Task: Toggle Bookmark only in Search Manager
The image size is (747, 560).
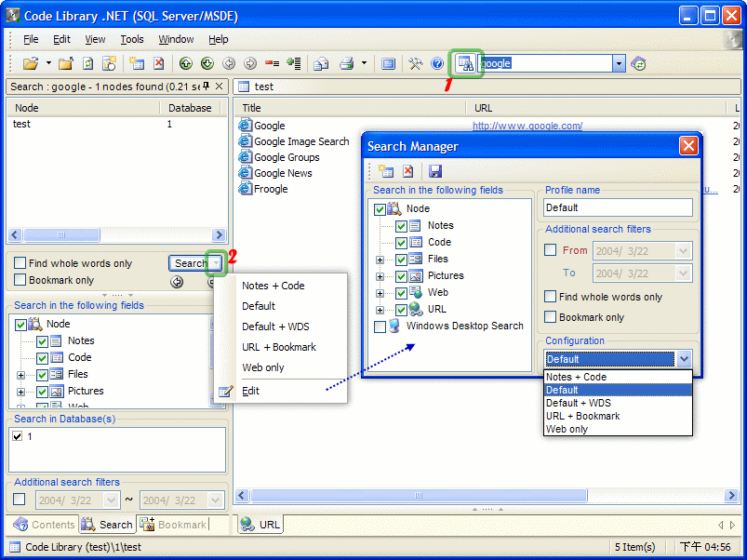Action: pos(550,316)
